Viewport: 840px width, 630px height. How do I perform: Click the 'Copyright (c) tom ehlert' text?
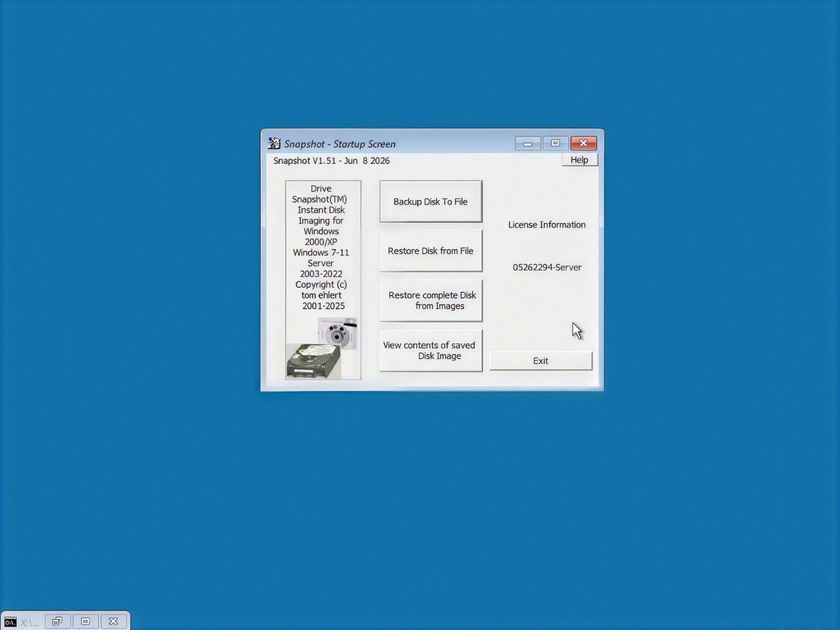tap(321, 290)
